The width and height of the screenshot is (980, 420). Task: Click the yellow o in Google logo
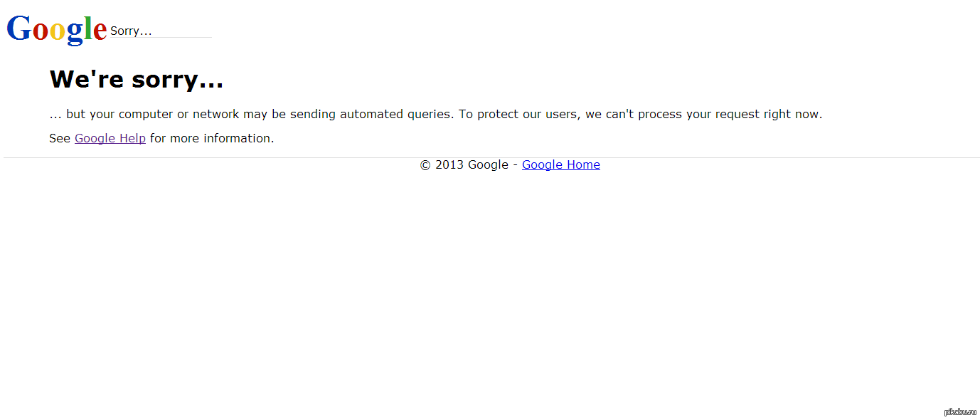point(57,31)
